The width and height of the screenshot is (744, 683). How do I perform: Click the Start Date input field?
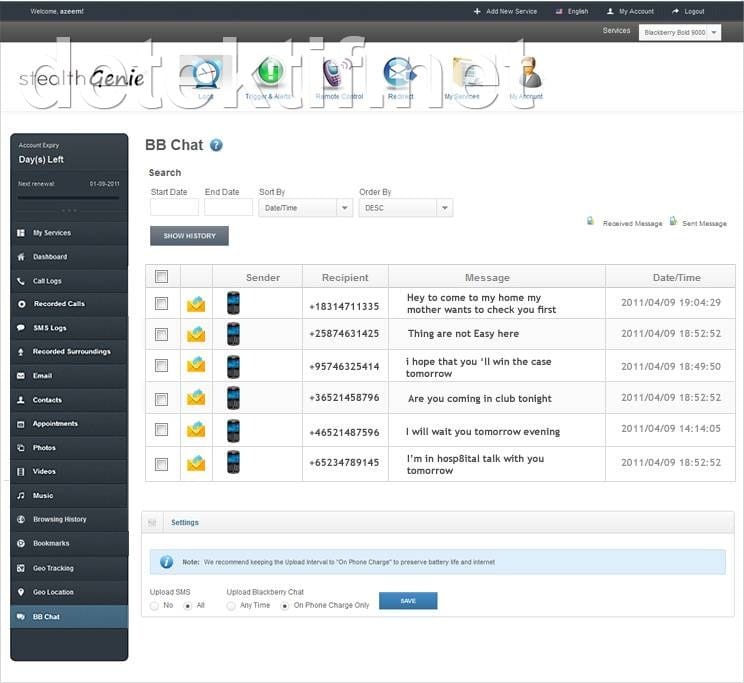174,208
